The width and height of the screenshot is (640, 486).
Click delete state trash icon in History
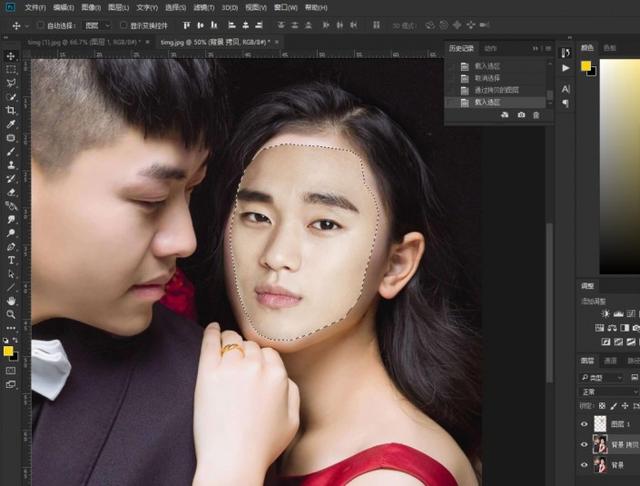tap(536, 115)
